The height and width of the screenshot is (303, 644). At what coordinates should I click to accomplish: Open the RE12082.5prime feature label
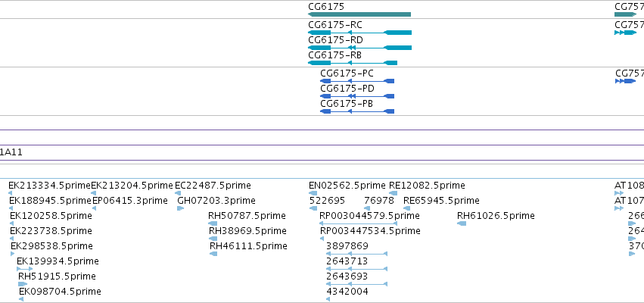427,186
